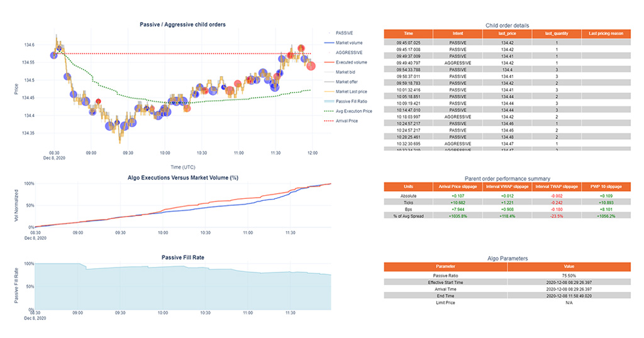
Task: Select the Last pricing reason header
Action: click(606, 33)
